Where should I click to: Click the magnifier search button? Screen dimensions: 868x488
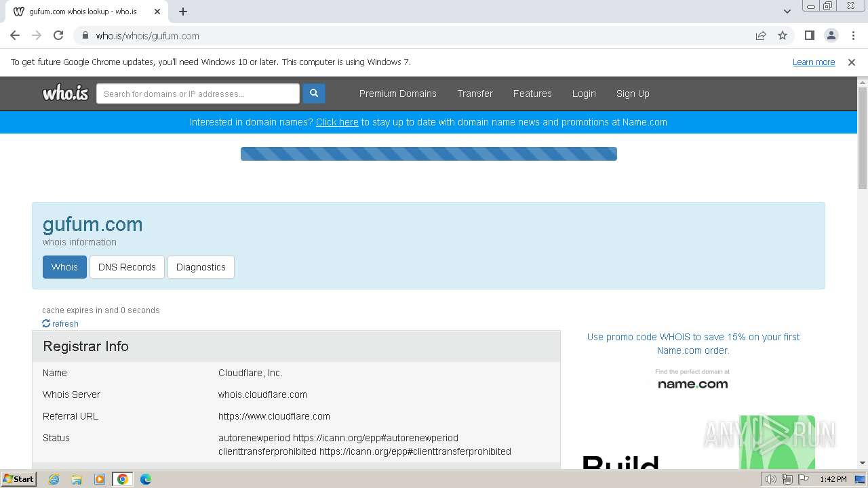[314, 94]
